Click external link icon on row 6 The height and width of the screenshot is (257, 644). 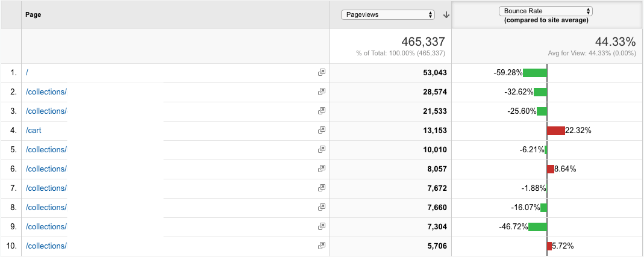(322, 169)
